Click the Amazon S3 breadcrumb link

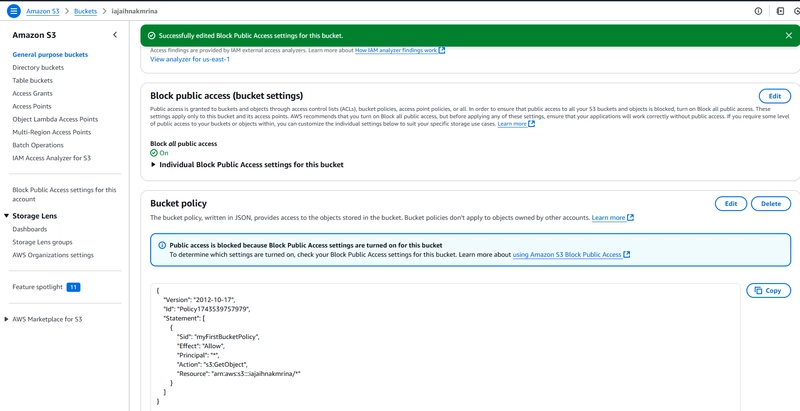click(43, 11)
